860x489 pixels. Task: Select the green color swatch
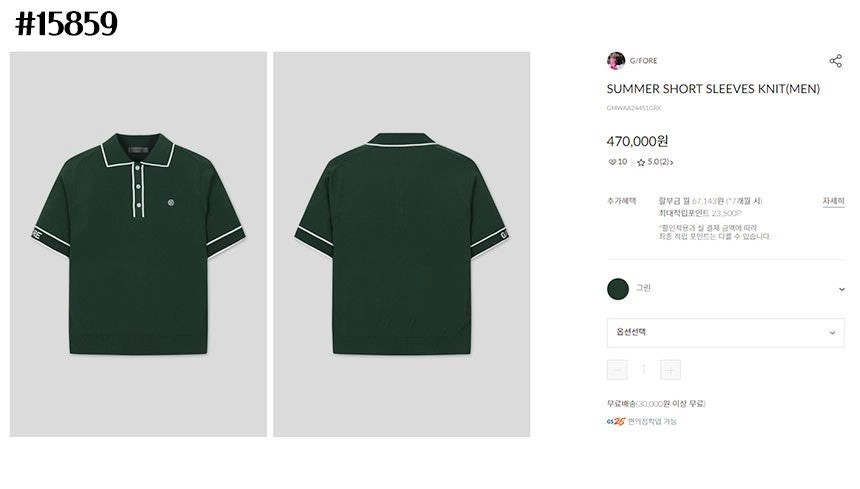click(618, 289)
